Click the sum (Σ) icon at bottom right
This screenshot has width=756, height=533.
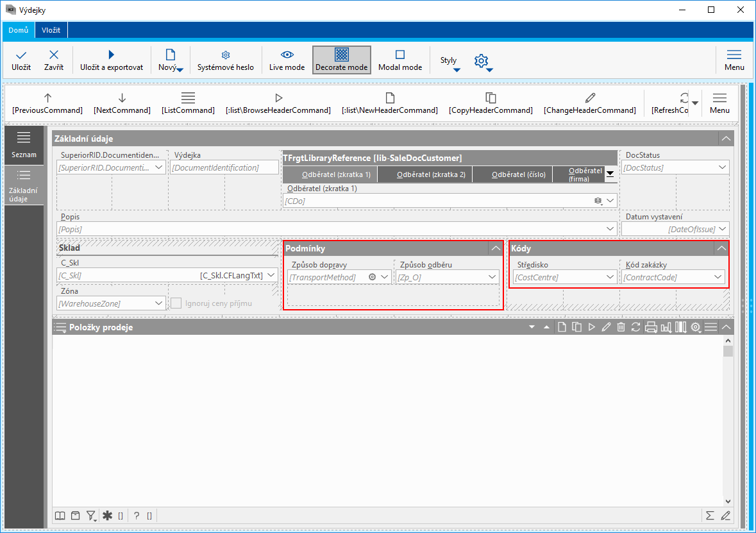tap(710, 516)
